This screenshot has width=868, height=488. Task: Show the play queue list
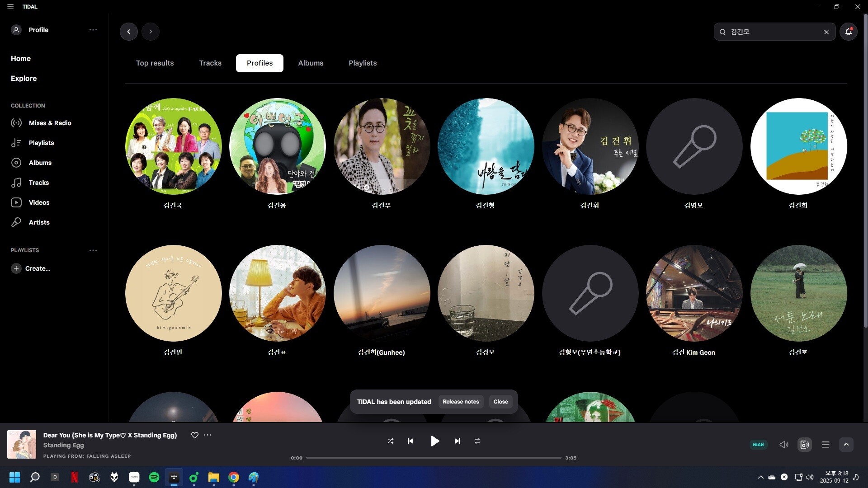pyautogui.click(x=826, y=445)
